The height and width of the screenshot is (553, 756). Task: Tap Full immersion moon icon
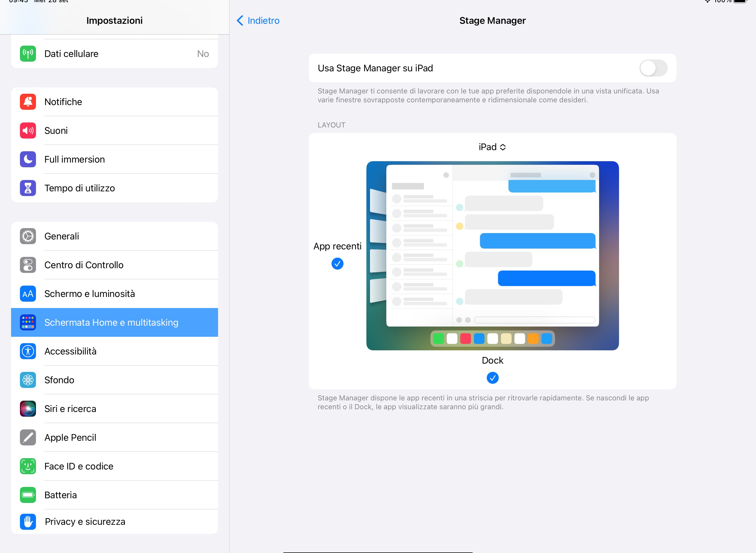coord(28,159)
